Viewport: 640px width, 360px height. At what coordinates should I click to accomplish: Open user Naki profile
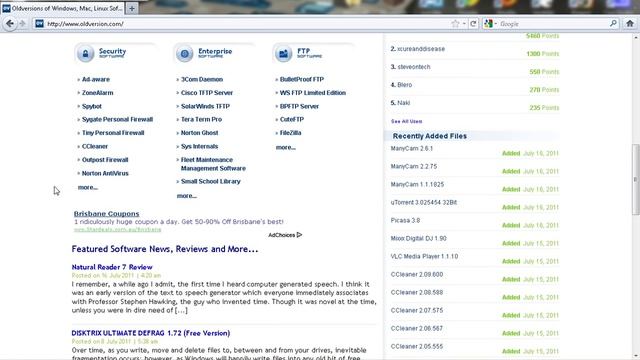[403, 102]
